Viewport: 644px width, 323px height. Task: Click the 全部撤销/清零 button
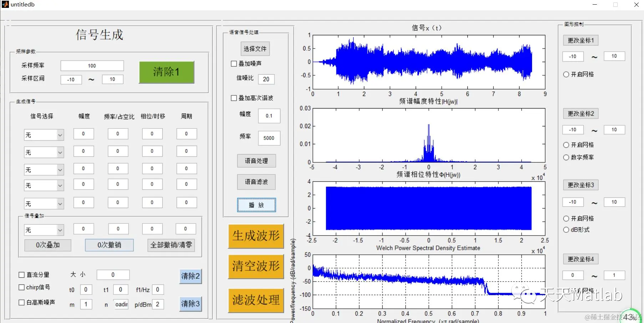[171, 245]
